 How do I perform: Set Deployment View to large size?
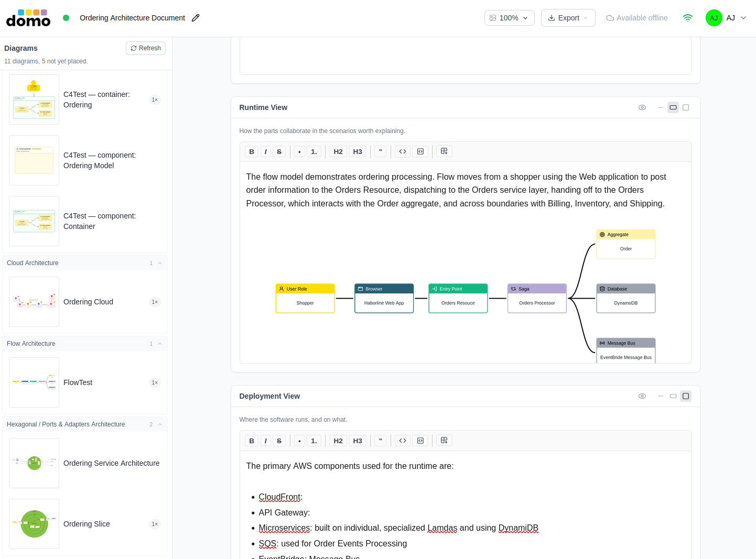tap(686, 396)
